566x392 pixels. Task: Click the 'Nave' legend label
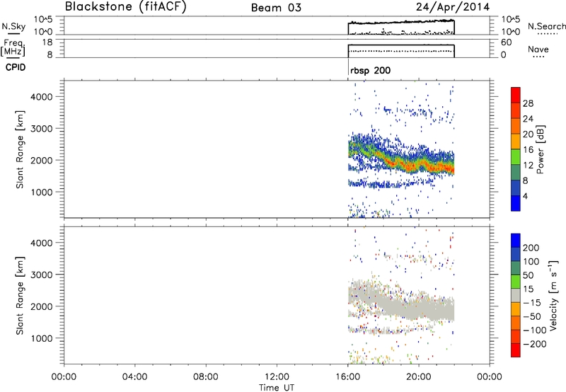538,49
